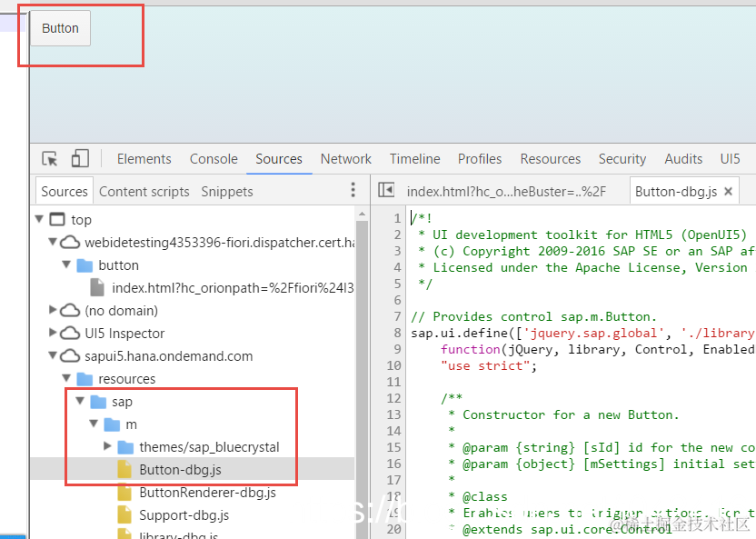Viewport: 756px width, 539px height.
Task: Open the Resources tab
Action: [550, 159]
